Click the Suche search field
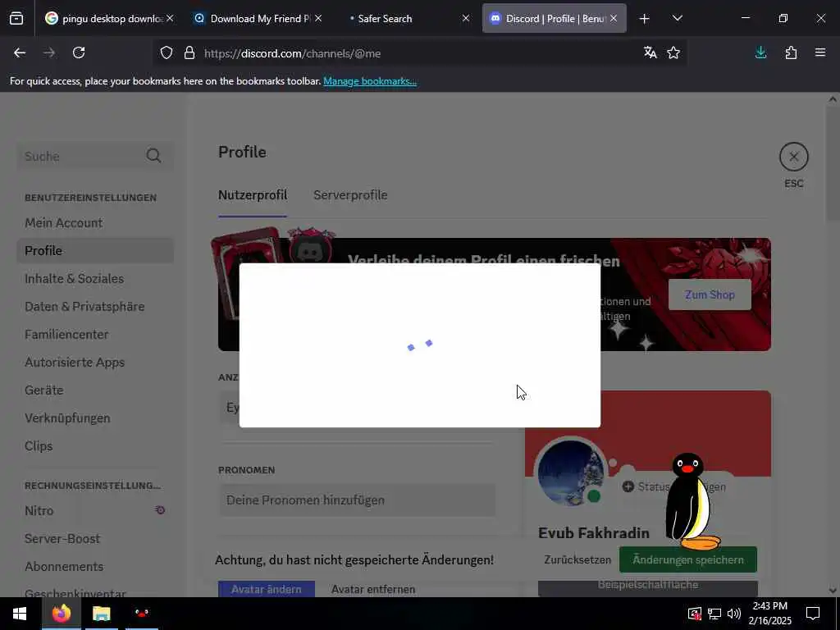Screen dimensions: 840x630 (95, 156)
